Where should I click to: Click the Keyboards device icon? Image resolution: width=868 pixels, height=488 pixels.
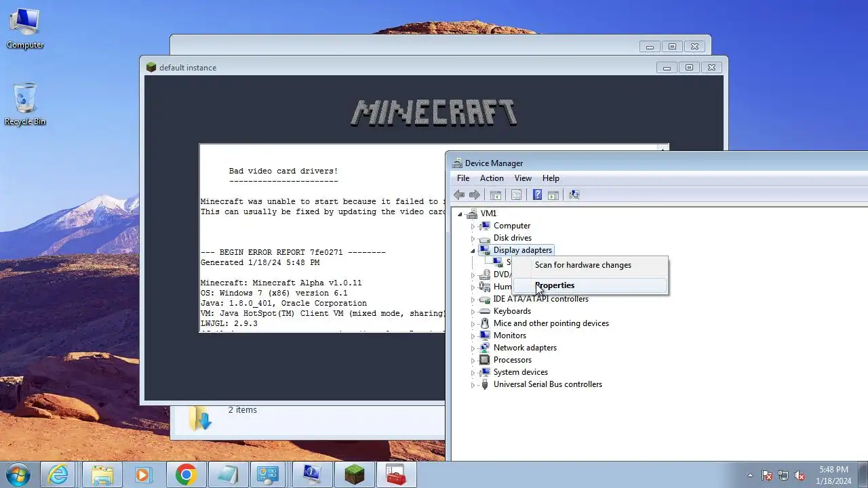pos(484,311)
